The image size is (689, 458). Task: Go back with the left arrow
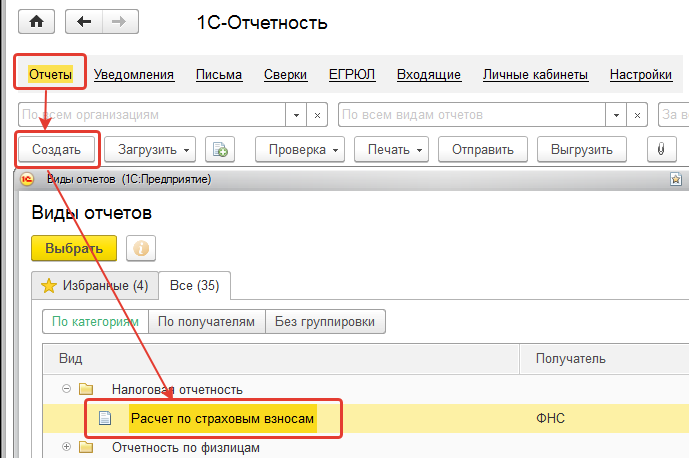(x=84, y=22)
